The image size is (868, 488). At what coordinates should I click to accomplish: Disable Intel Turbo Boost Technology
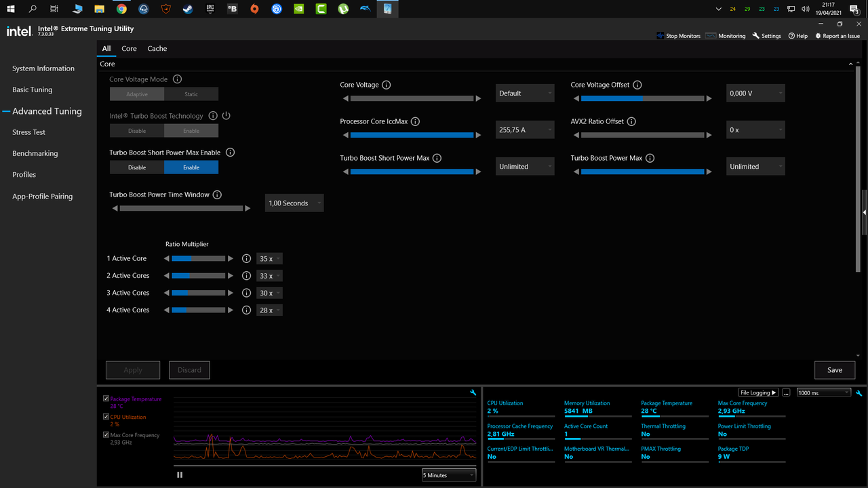[137, 131]
